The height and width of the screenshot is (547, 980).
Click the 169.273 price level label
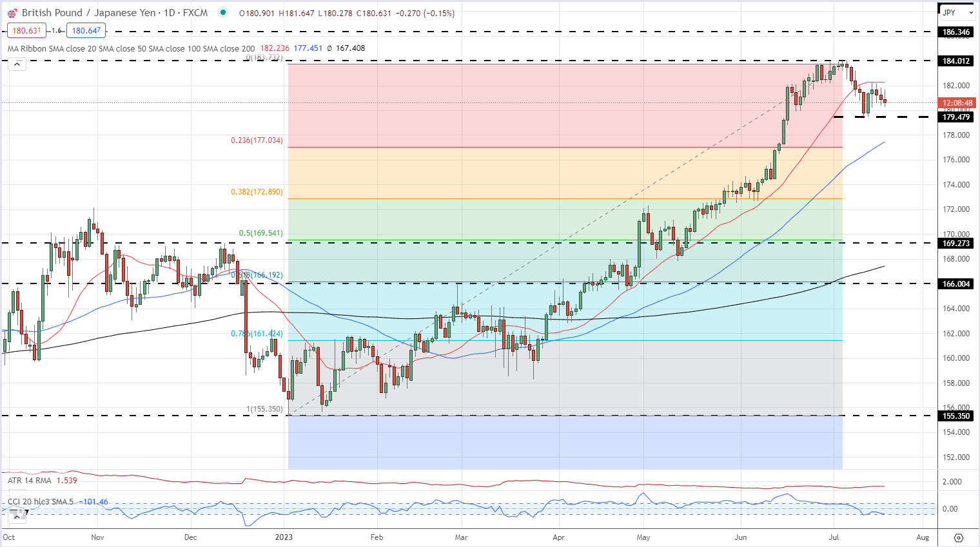pyautogui.click(x=956, y=244)
